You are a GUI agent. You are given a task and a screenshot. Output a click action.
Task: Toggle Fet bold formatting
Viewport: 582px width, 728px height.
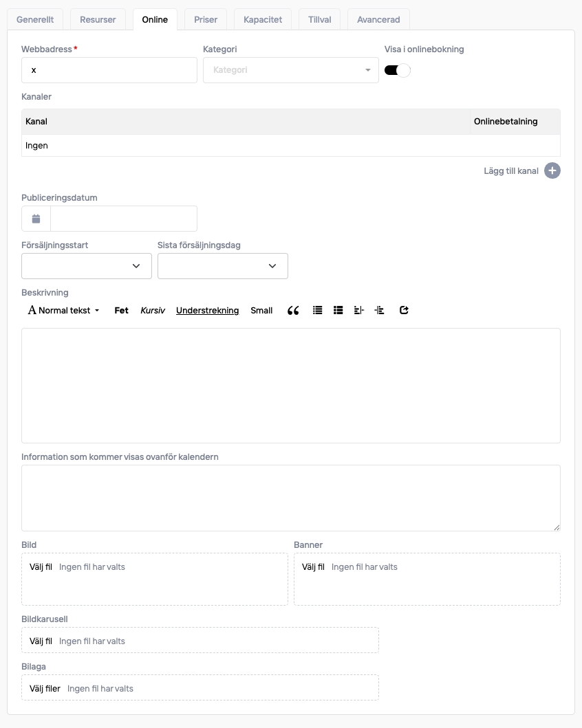click(121, 311)
